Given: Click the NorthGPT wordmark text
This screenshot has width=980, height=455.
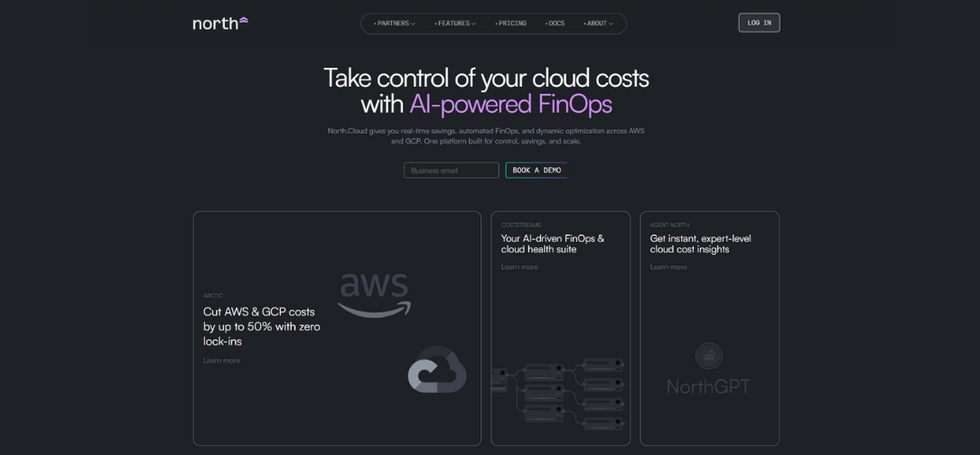Looking at the screenshot, I should coord(708,386).
